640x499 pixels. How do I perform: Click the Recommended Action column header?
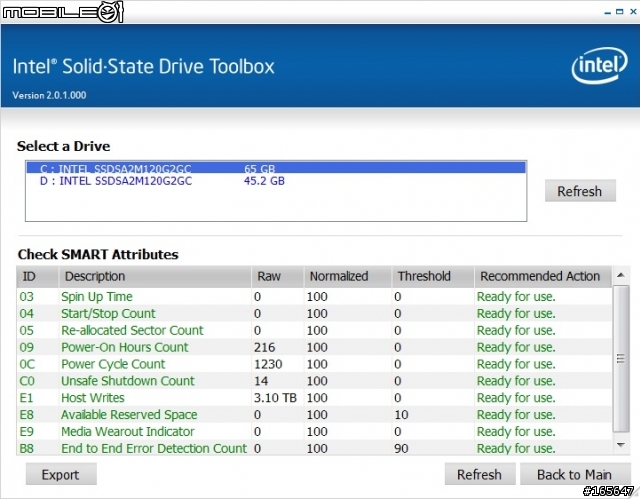540,277
